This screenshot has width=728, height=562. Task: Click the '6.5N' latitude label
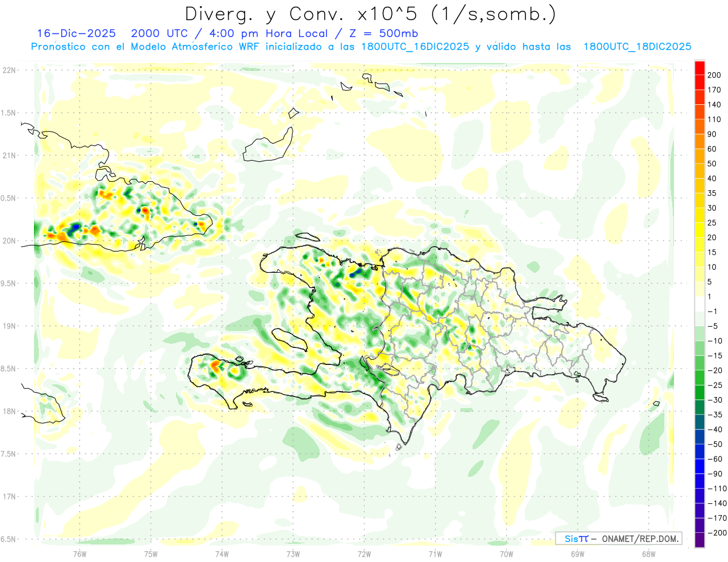coord(8,539)
